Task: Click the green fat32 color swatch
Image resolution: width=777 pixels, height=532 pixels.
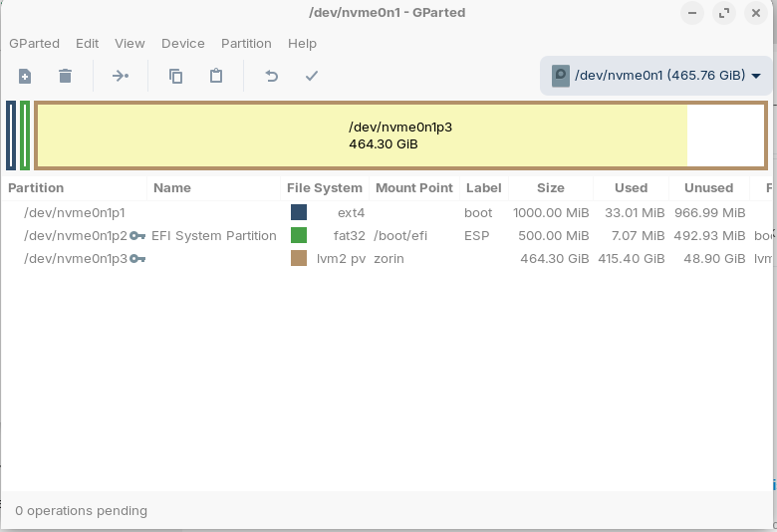Action: [299, 236]
